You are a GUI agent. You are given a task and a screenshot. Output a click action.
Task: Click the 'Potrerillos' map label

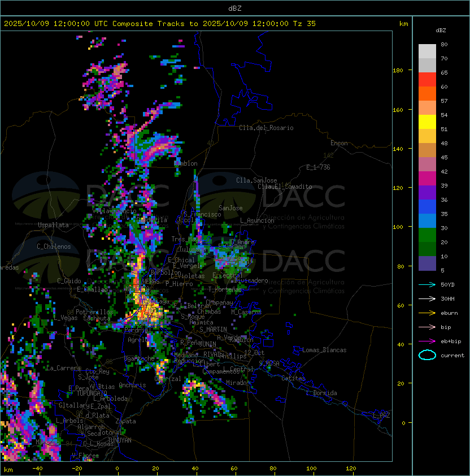(94, 312)
